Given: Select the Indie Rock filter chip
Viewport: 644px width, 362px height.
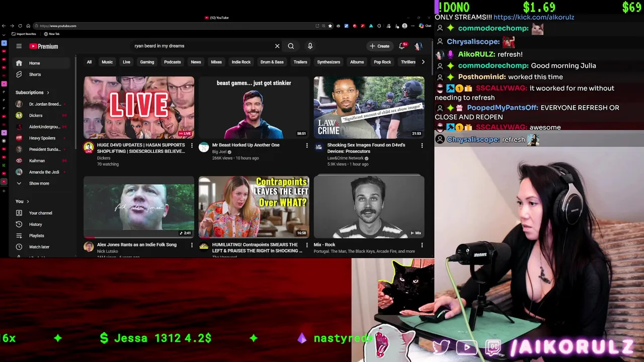Looking at the screenshot, I should pyautogui.click(x=241, y=62).
